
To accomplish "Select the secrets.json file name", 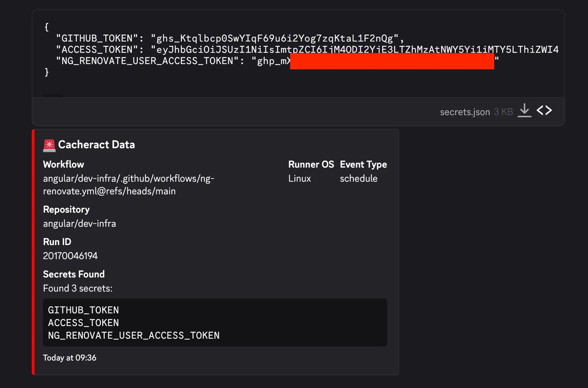I will coord(465,112).
